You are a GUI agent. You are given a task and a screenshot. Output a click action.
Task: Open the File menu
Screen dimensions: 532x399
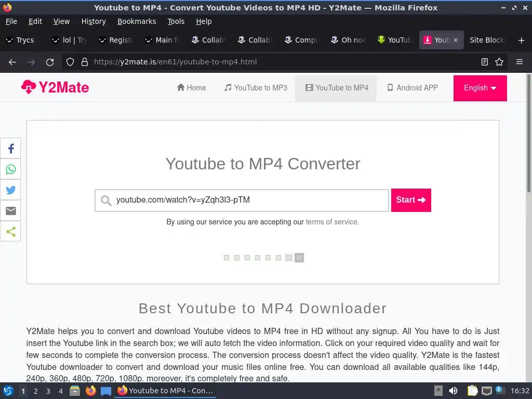click(x=11, y=21)
